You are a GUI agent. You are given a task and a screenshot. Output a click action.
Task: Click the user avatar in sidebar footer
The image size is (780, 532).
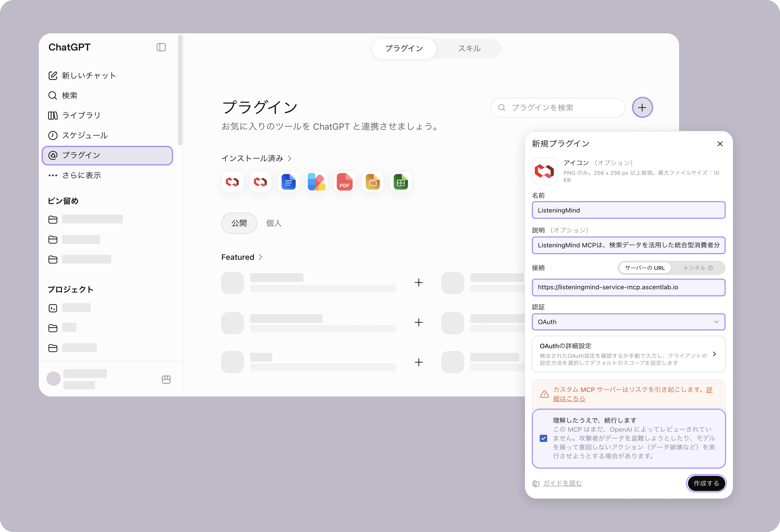(53, 378)
